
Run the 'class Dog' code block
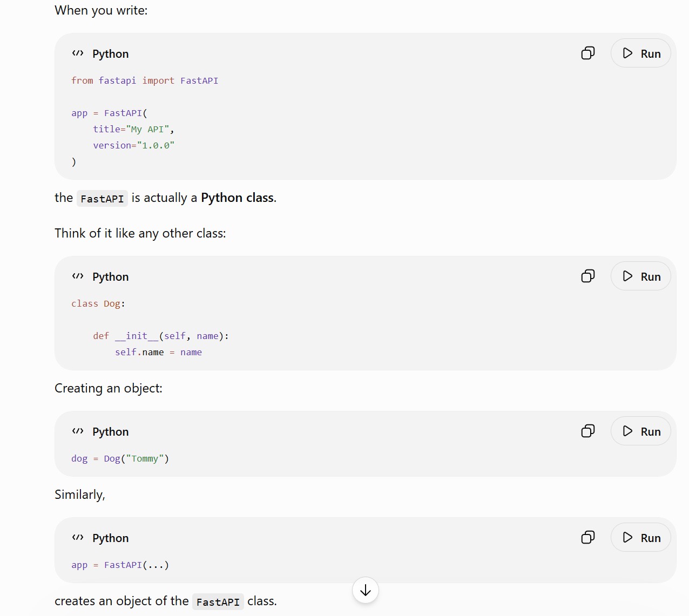click(641, 276)
